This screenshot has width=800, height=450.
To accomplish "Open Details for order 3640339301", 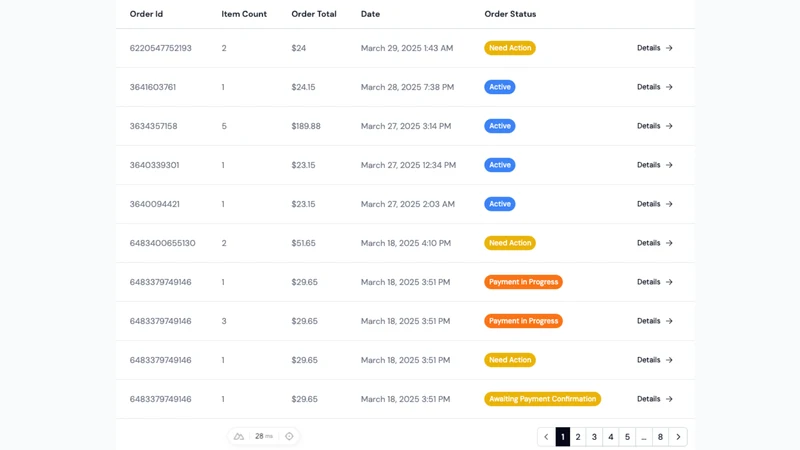I will click(655, 165).
